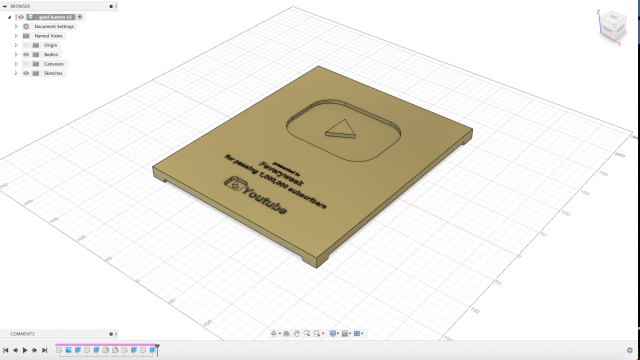Click the gold button v2 component icon

(30, 17)
